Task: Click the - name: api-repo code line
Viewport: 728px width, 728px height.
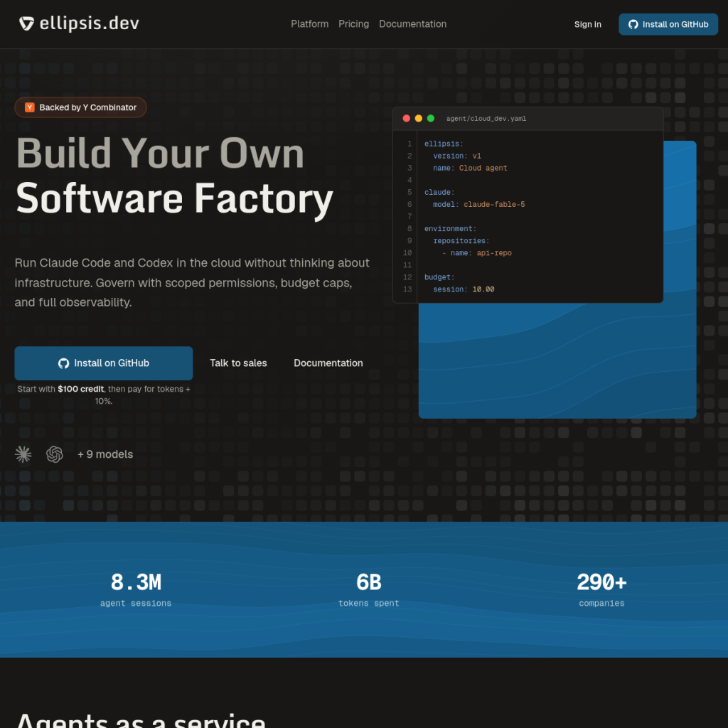Action: tap(476, 253)
